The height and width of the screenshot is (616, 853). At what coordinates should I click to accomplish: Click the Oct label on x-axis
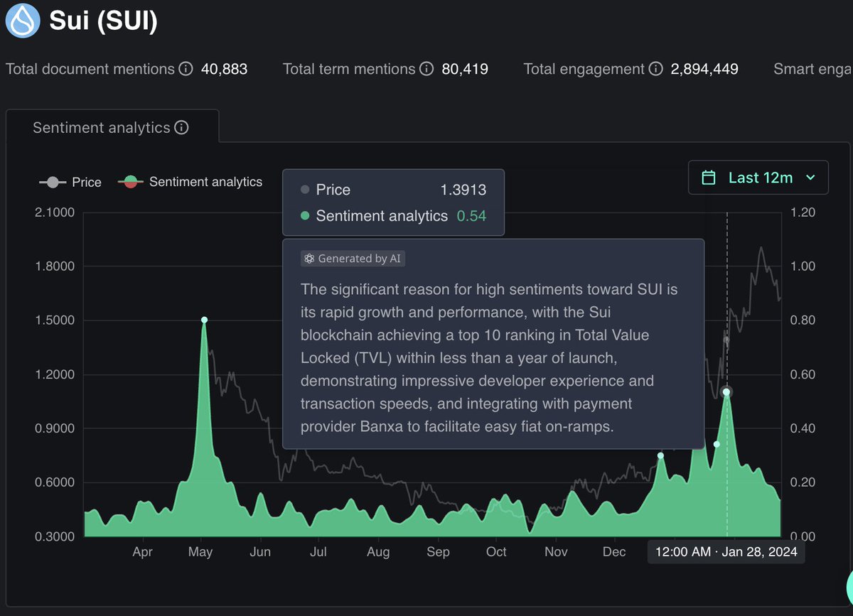click(496, 552)
